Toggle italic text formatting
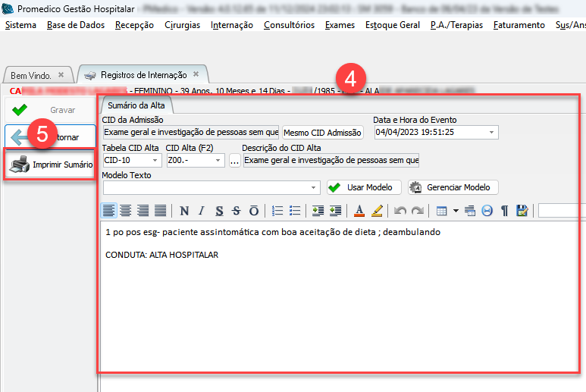 point(201,211)
